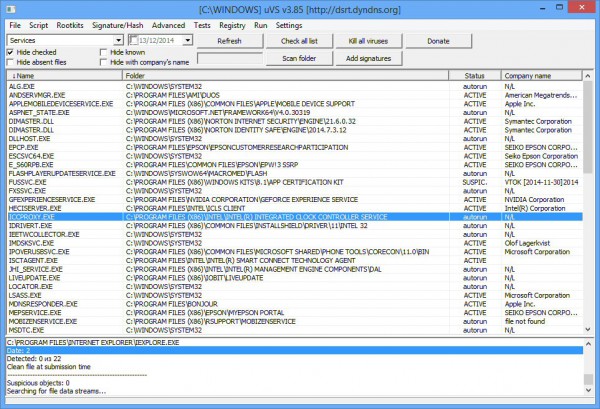Screen dimensions: 600x409
Task: Open the File menu
Action: 15,25
